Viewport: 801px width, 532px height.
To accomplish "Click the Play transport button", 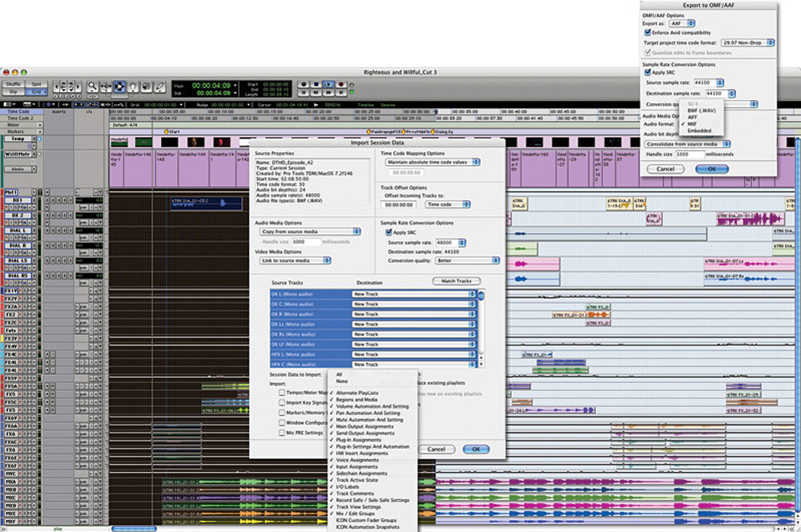I will pyautogui.click(x=328, y=84).
